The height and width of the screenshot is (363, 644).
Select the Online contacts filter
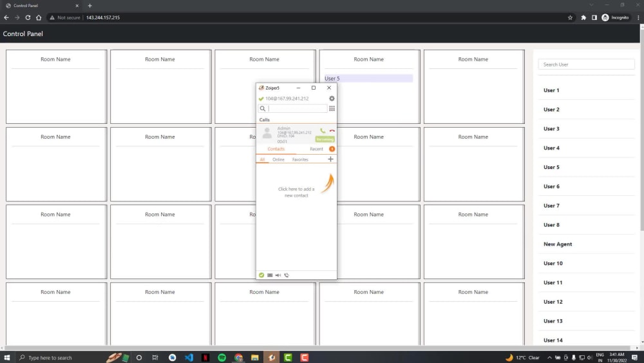[278, 159]
